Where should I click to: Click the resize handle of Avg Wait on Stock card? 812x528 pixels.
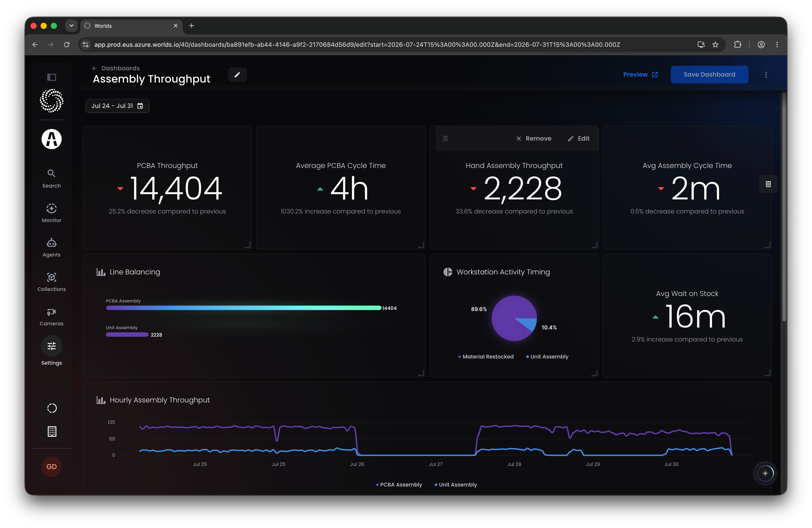pos(768,373)
